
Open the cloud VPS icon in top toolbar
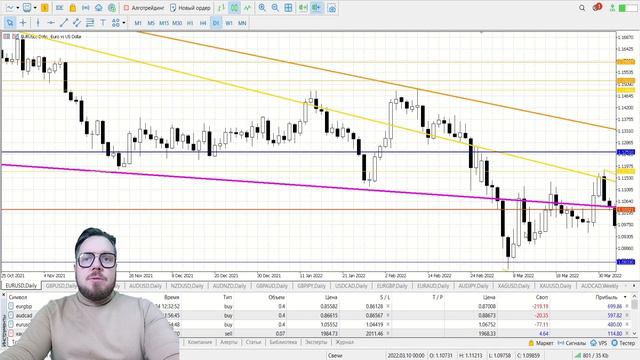(x=99, y=8)
